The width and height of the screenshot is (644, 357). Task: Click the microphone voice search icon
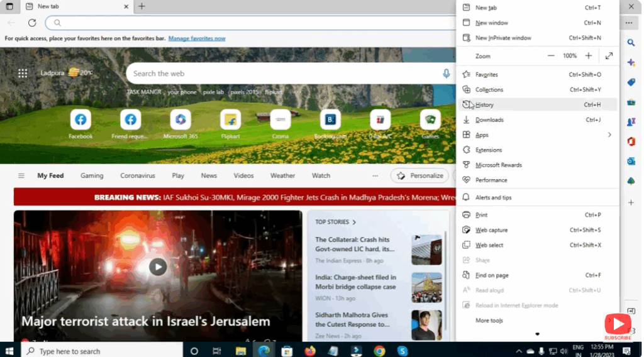446,74
